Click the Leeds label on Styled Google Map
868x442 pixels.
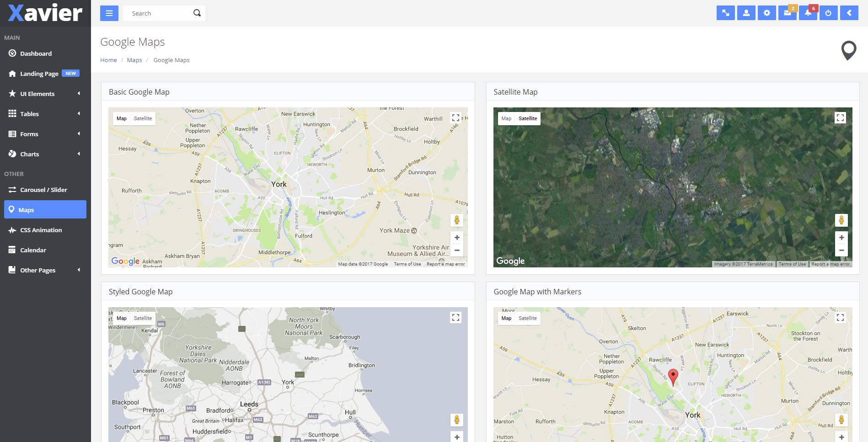click(249, 404)
